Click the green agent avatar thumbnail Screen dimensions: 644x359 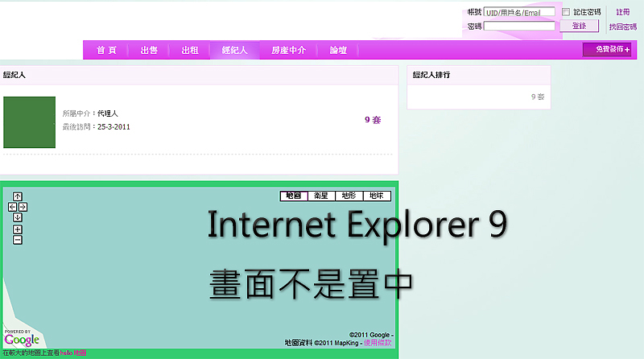pyautogui.click(x=29, y=122)
